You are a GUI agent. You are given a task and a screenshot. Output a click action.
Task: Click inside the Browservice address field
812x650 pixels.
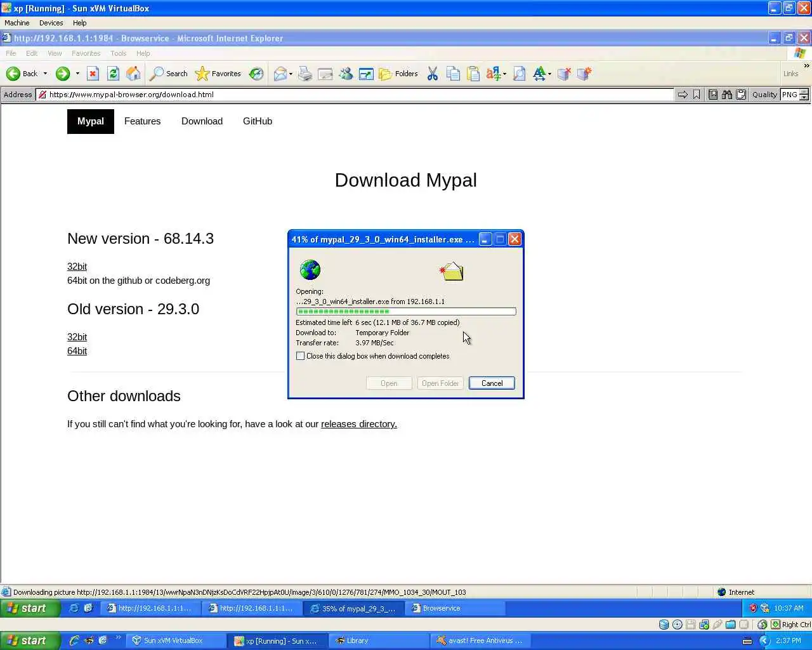(x=355, y=95)
